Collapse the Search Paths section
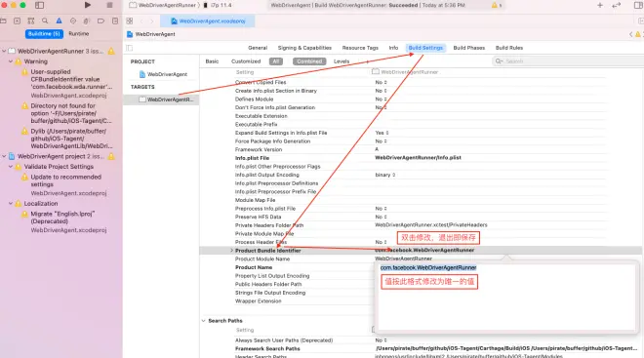The image size is (644, 358). click(x=203, y=321)
